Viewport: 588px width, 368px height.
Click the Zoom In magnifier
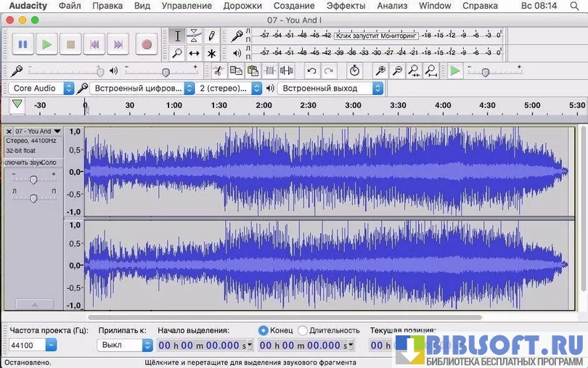pos(380,70)
